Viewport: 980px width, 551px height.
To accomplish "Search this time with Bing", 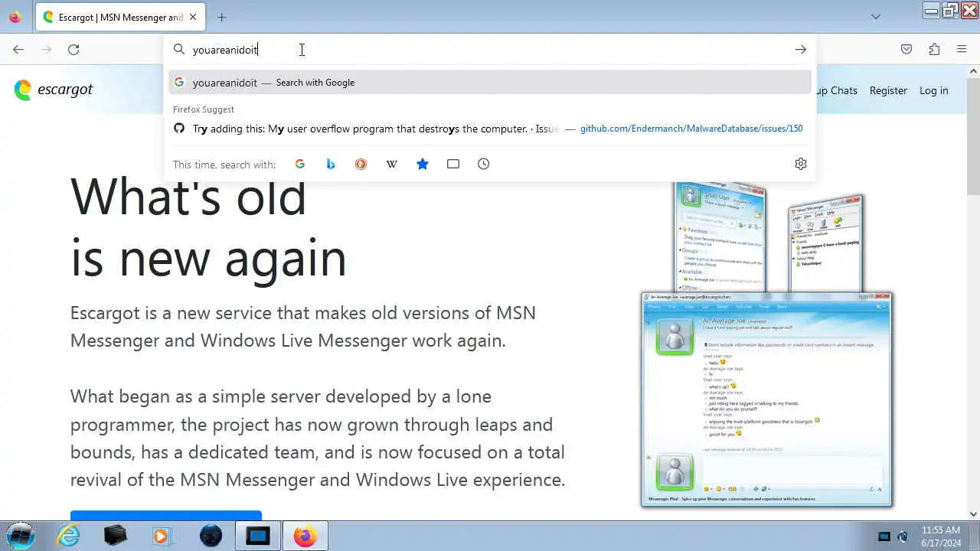I will (x=331, y=164).
